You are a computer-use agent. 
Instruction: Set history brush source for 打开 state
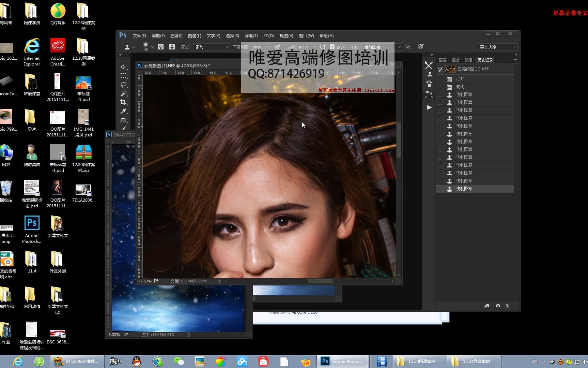point(440,79)
